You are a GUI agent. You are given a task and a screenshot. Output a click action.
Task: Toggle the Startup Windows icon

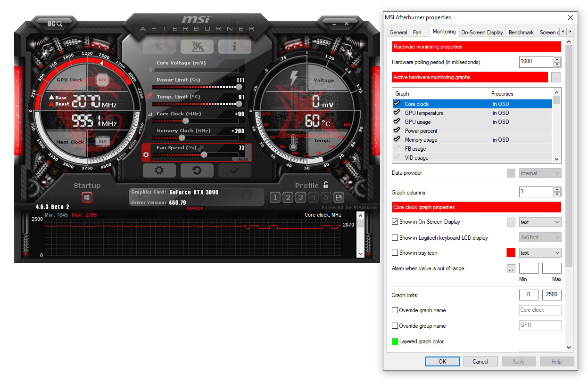87,197
